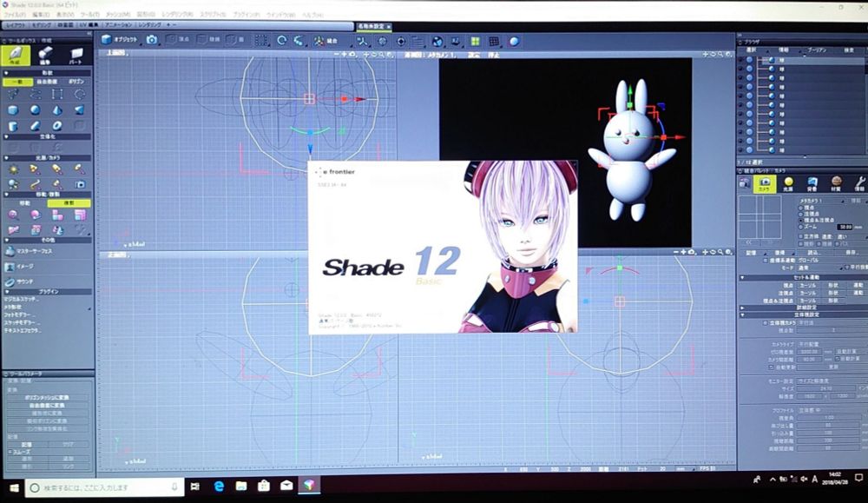Screen dimensions: 868x503
Task: Open the Microsoft Store from the taskbar
Action: click(264, 486)
